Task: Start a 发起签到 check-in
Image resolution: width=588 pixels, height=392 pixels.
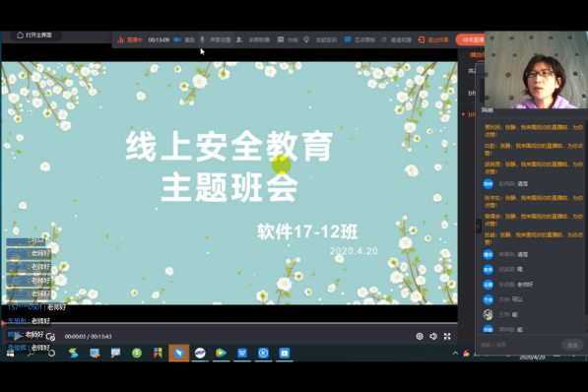Action: pyautogui.click(x=320, y=39)
